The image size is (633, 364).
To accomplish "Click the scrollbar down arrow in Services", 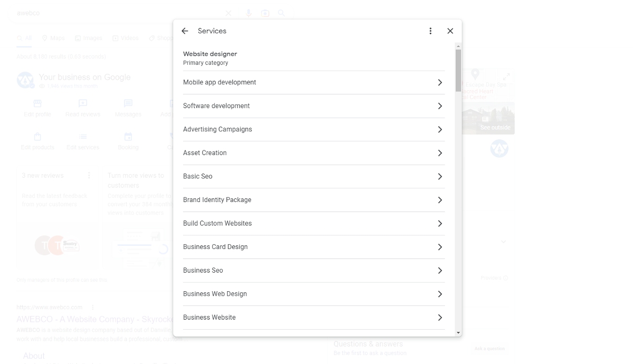I will coord(458,333).
